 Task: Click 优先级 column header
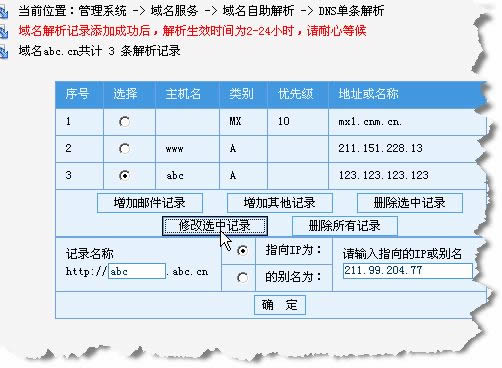click(x=296, y=94)
